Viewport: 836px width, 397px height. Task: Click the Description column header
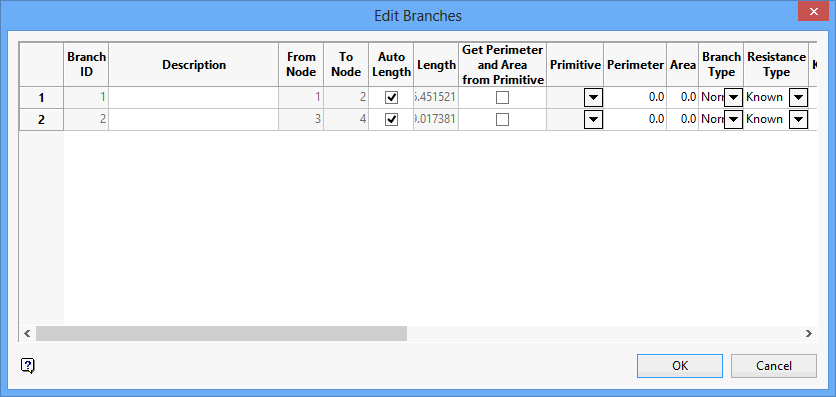coord(194,64)
